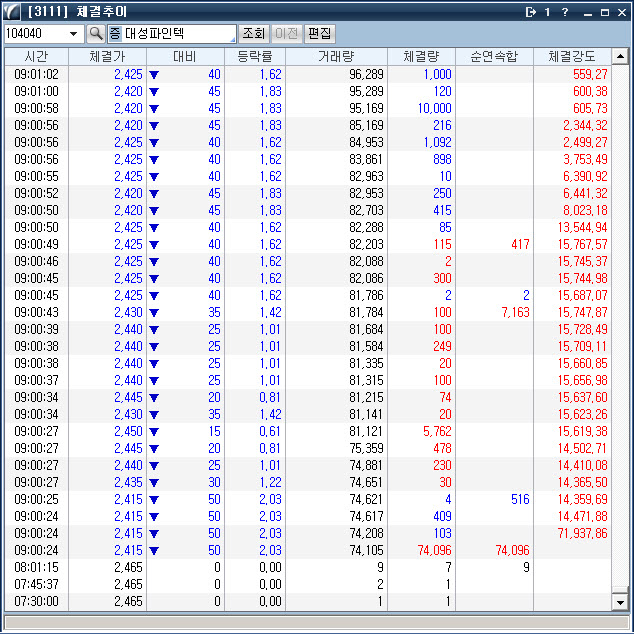Click the app logo icon in title bar
This screenshot has height=634, width=634.
(12, 12)
